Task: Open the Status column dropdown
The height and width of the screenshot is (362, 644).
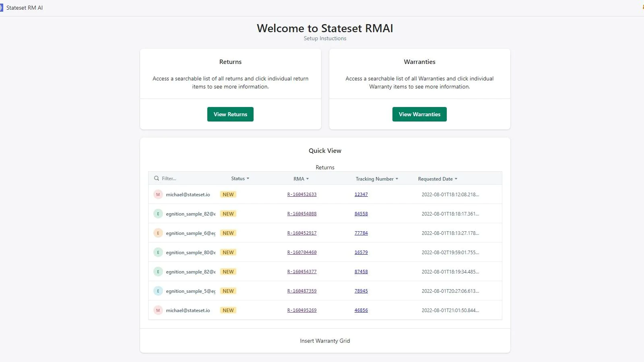Action: click(x=240, y=179)
